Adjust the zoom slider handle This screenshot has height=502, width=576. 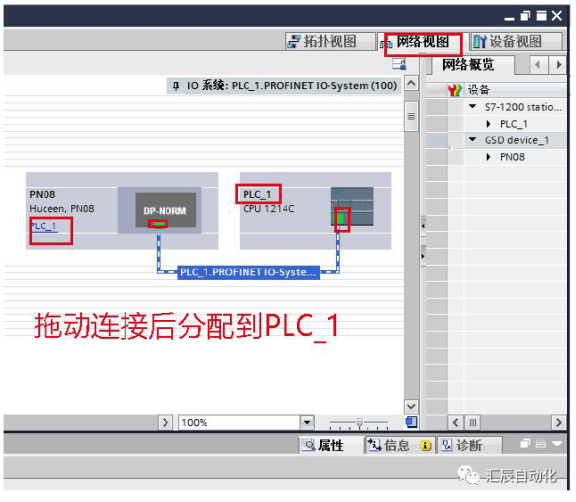360,422
